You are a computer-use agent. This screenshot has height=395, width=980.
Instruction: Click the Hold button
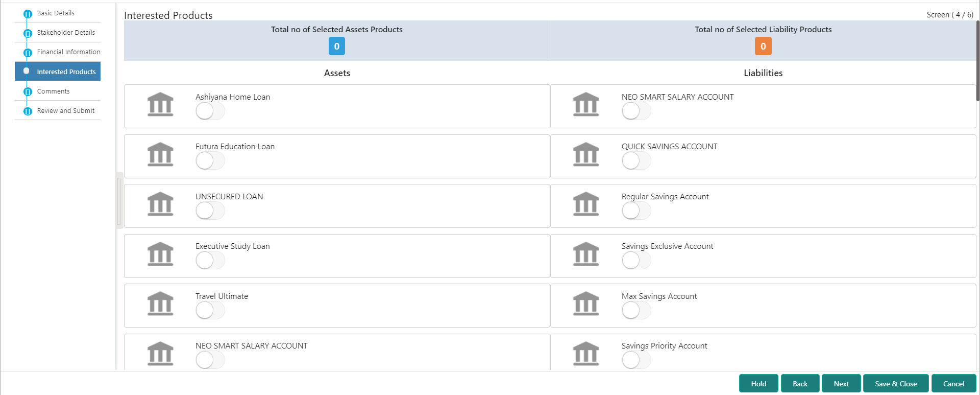(x=758, y=384)
